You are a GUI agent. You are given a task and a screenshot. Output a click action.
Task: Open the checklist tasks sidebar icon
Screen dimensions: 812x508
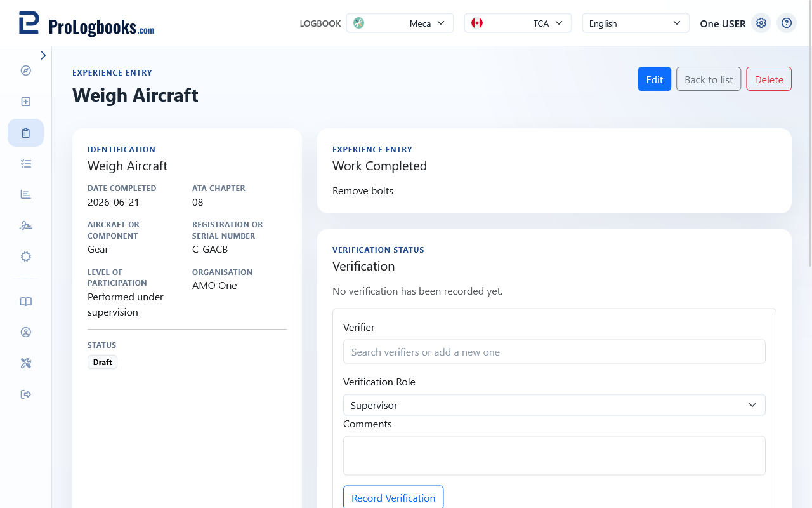point(26,164)
